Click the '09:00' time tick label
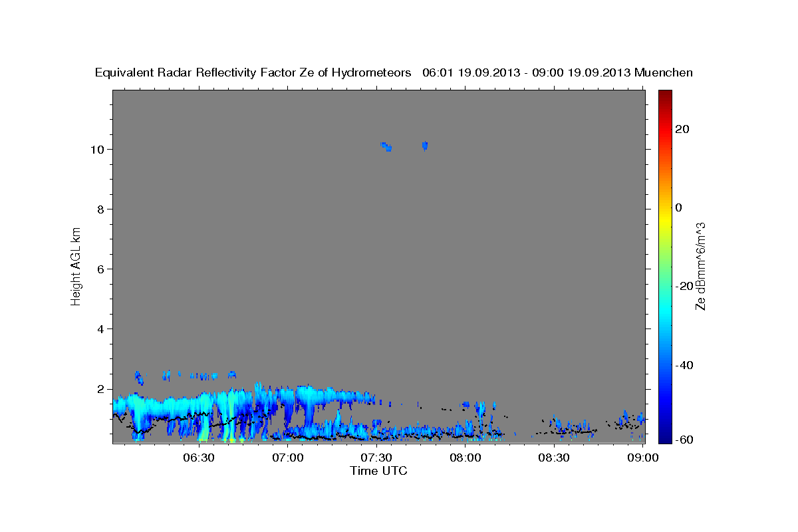This screenshot has width=798, height=532. point(643,458)
